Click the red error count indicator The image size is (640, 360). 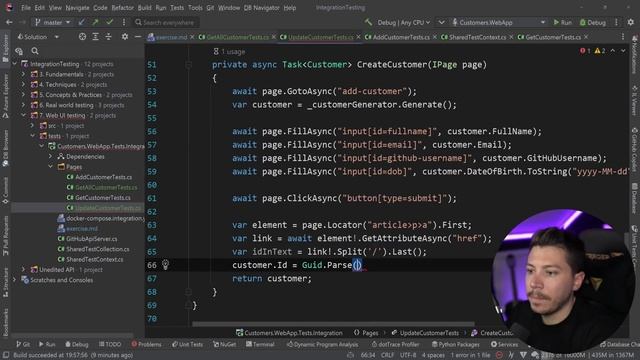coord(585,51)
